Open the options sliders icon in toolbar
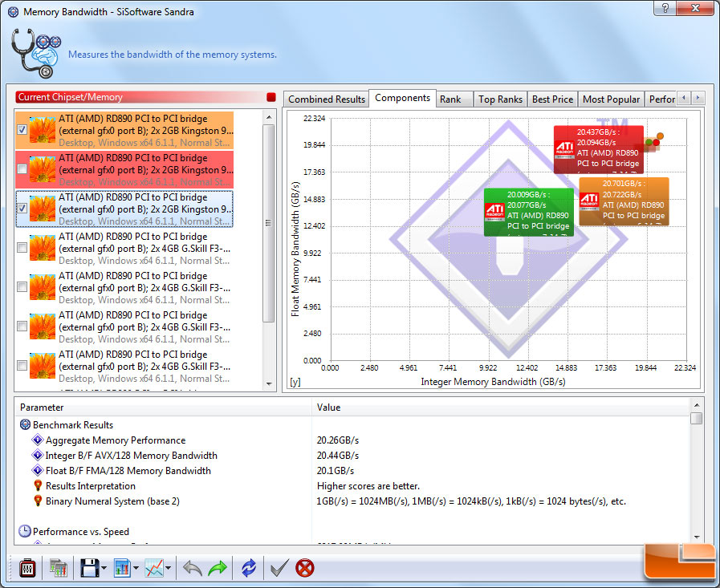Image resolution: width=720 pixels, height=588 pixels. coord(26,568)
